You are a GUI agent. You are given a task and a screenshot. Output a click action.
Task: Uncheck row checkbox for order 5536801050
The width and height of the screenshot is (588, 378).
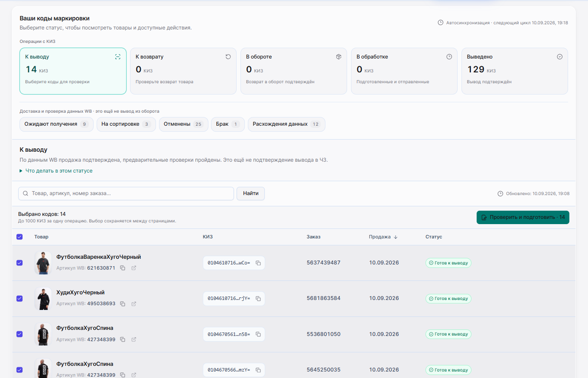[19, 334]
